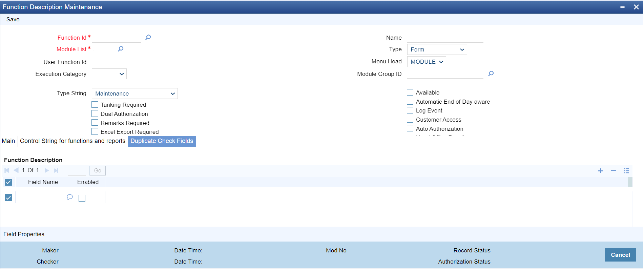Screen dimensions: 644x270
Task: Tick the Available checkbox
Action: (x=410, y=92)
